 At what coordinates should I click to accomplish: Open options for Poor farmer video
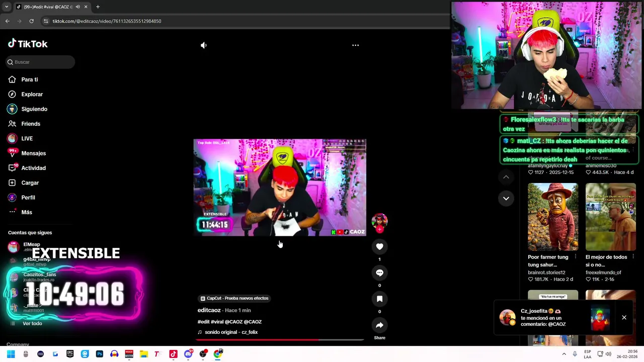576,257
